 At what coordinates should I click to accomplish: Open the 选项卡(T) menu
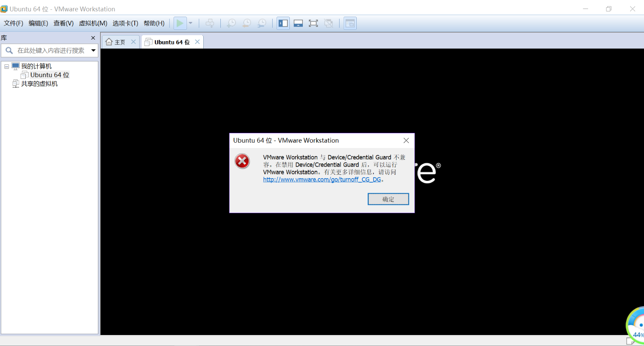(125, 23)
